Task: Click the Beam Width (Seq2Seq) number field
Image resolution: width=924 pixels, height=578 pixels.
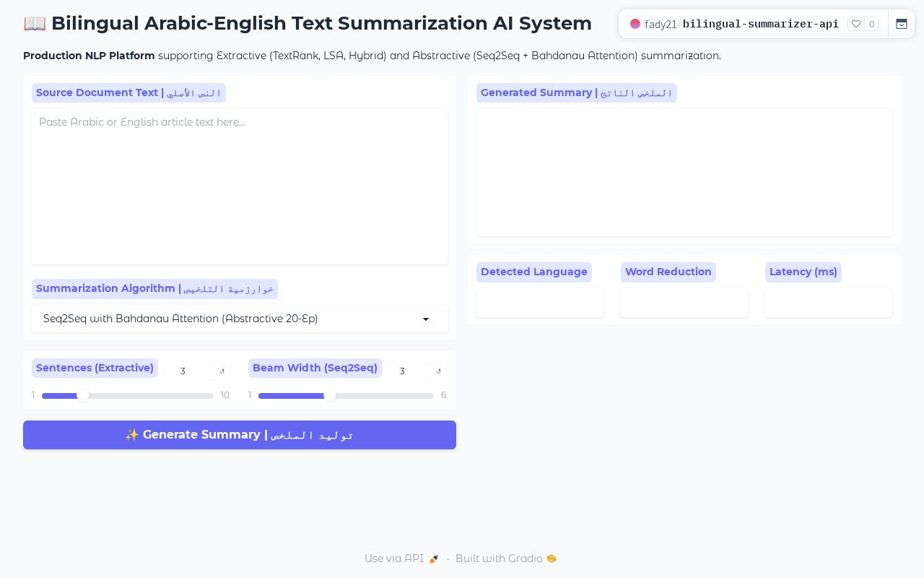Action: click(407, 371)
